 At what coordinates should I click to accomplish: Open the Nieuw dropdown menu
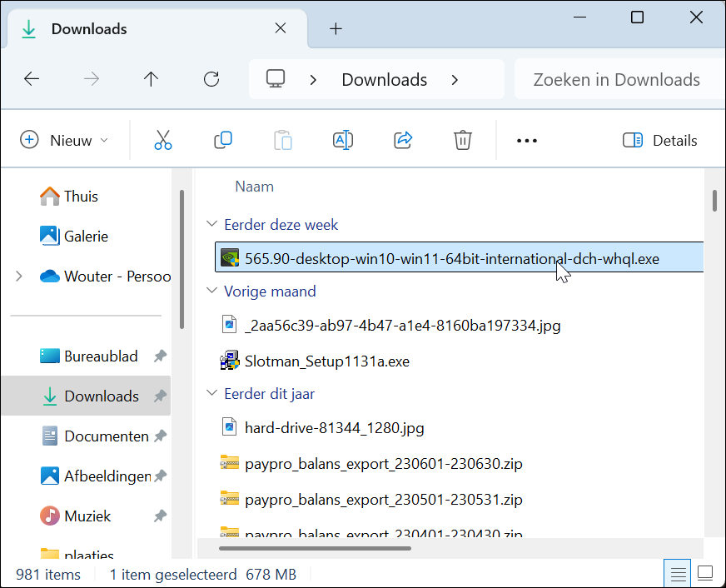click(x=65, y=140)
